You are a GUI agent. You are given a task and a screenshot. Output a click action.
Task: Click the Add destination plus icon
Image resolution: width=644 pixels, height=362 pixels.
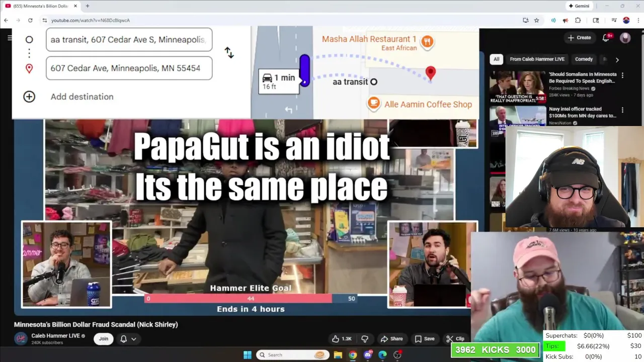click(x=29, y=97)
